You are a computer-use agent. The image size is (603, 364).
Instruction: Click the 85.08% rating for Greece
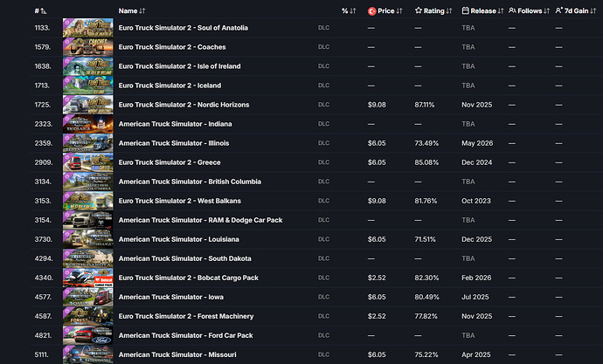[x=426, y=162]
